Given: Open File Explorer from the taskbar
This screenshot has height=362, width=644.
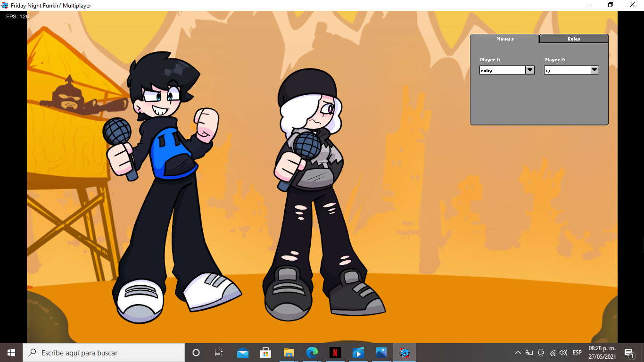Looking at the screenshot, I should tap(289, 353).
